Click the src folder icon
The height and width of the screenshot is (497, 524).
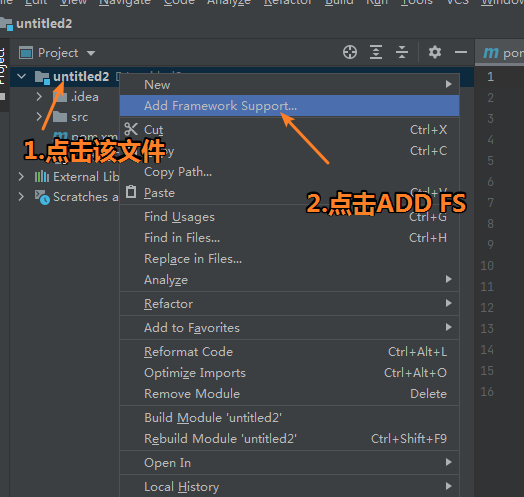tap(60, 117)
